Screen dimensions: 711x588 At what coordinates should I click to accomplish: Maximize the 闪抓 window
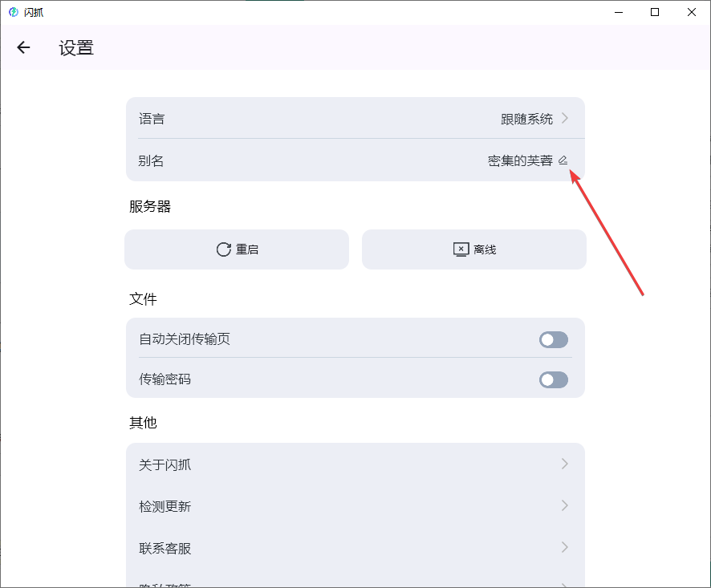[655, 12]
